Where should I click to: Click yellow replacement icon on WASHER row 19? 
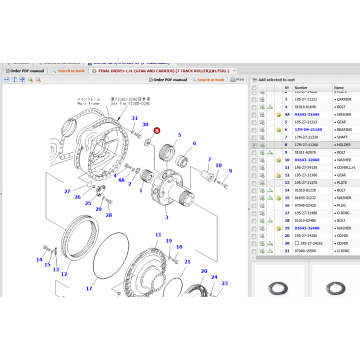tap(278, 229)
